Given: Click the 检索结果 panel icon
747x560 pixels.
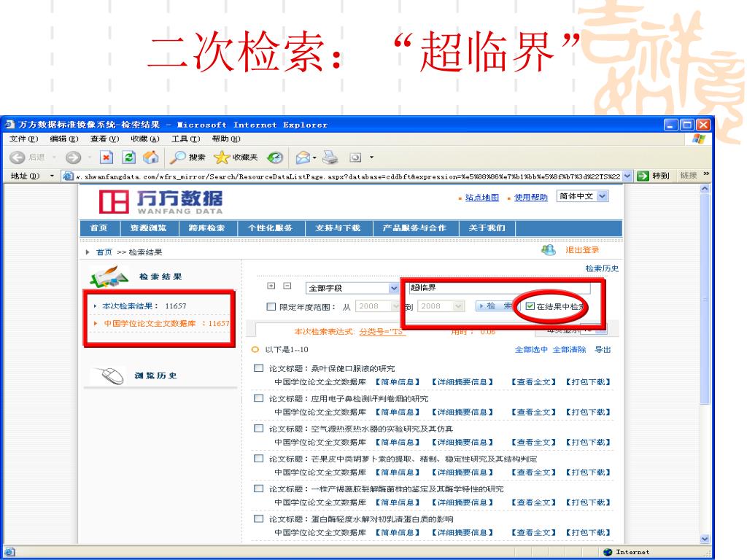Looking at the screenshot, I should [x=109, y=276].
